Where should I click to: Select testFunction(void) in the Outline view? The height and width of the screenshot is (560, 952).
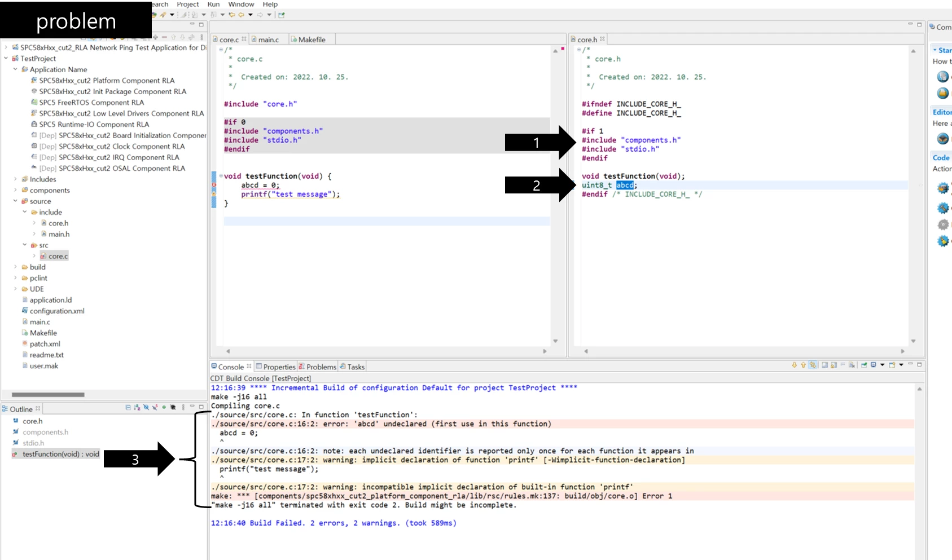pyautogui.click(x=60, y=454)
